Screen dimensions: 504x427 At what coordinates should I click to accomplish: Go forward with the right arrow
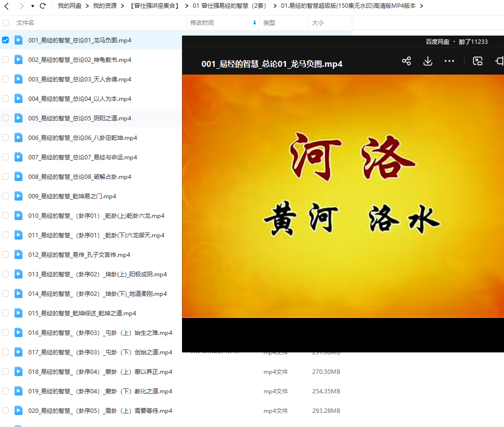[x=21, y=6]
